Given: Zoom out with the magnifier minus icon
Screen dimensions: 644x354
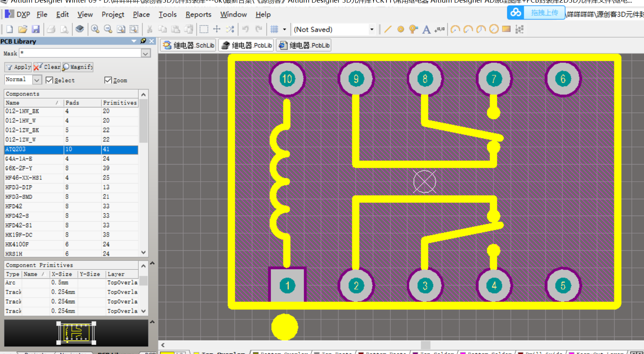Looking at the screenshot, I should [x=108, y=29].
